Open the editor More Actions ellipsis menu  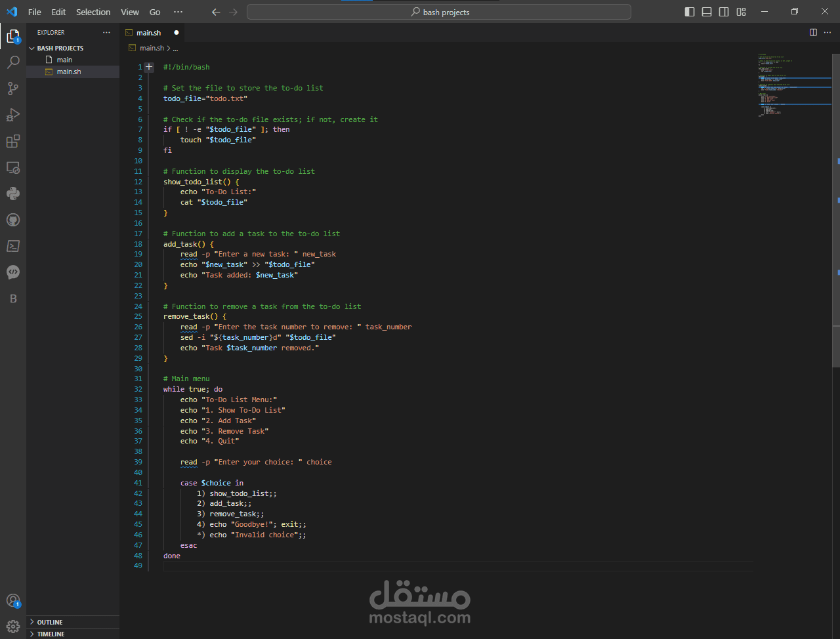tap(826, 32)
